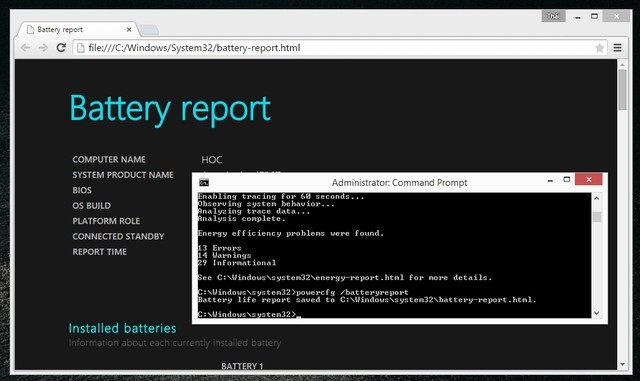The width and height of the screenshot is (640, 381).
Task: Maximize the Command Prompt window
Action: coord(567,179)
